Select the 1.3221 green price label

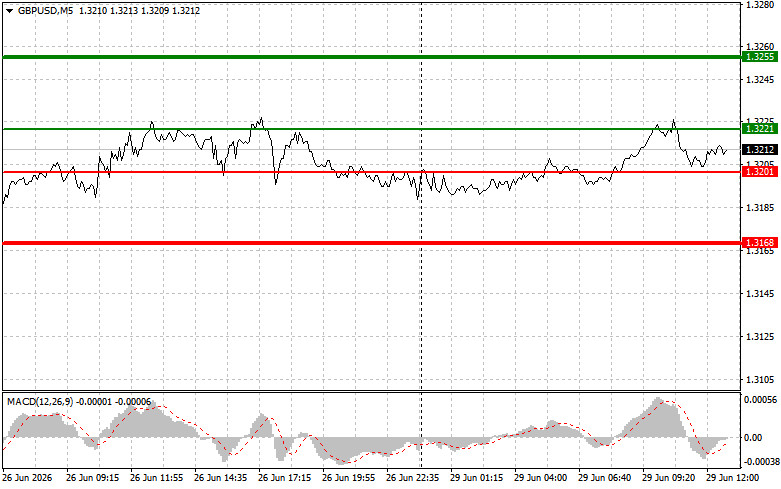coord(760,129)
